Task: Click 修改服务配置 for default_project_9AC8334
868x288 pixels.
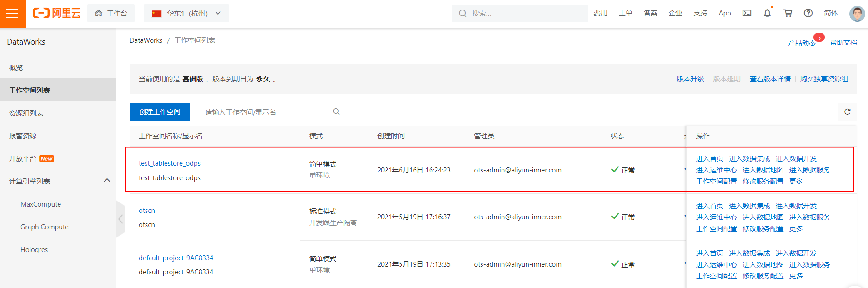Action: [763, 276]
